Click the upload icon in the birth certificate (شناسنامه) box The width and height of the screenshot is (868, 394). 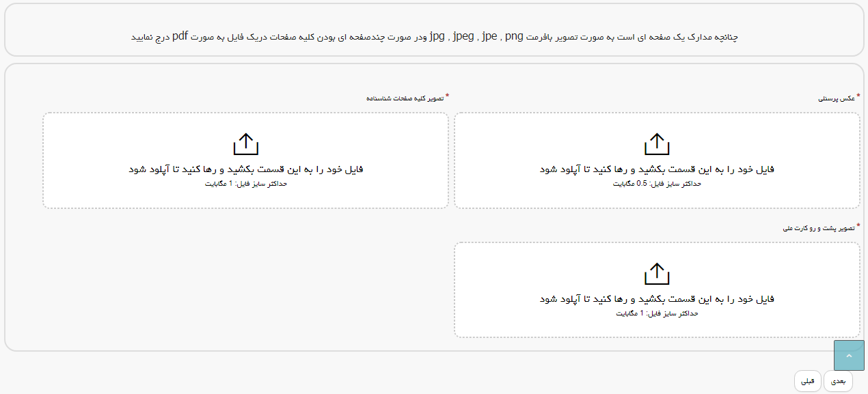[x=246, y=144]
